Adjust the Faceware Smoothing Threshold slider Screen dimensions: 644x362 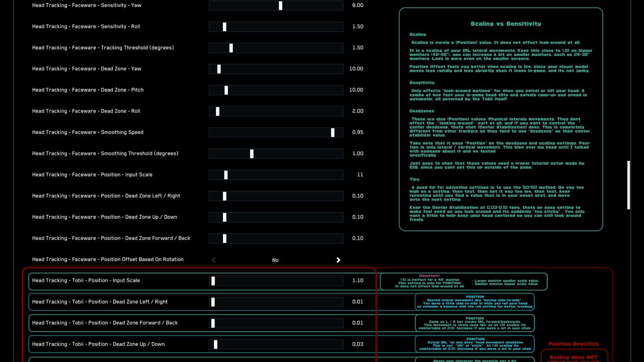click(x=251, y=153)
